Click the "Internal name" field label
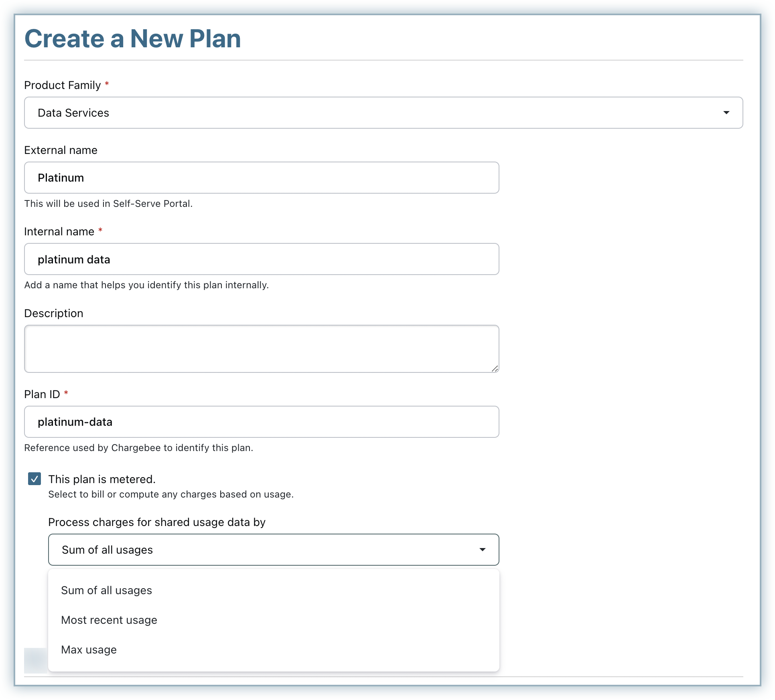This screenshot has width=775, height=700. coord(59,232)
